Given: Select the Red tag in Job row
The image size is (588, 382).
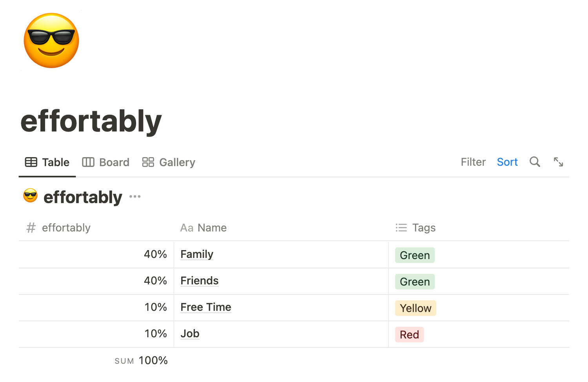Looking at the screenshot, I should click(x=409, y=335).
